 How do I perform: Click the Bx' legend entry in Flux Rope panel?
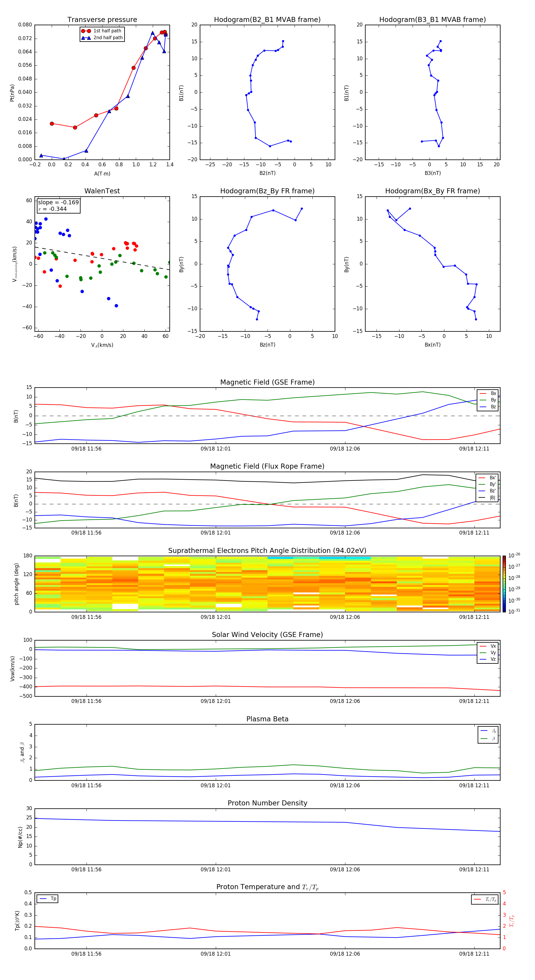coord(487,478)
